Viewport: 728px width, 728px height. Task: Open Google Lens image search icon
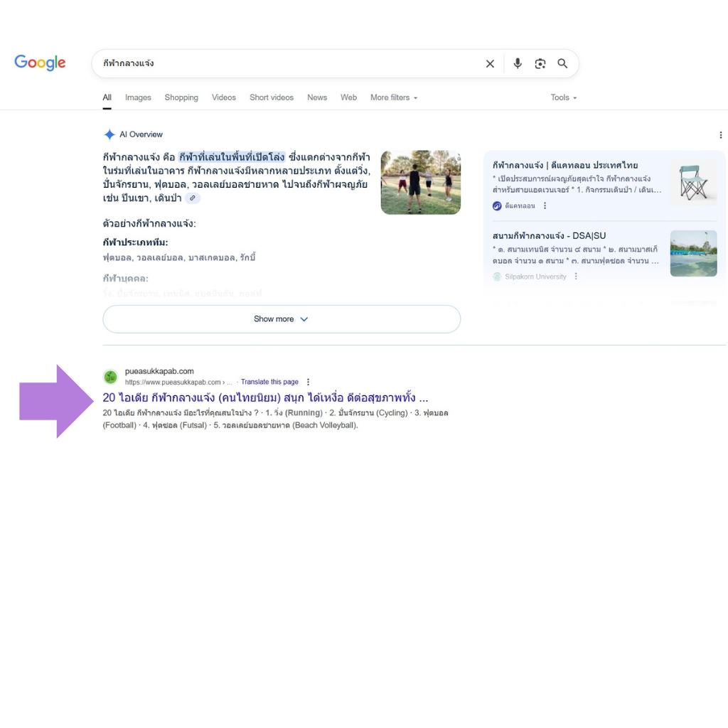click(x=540, y=64)
